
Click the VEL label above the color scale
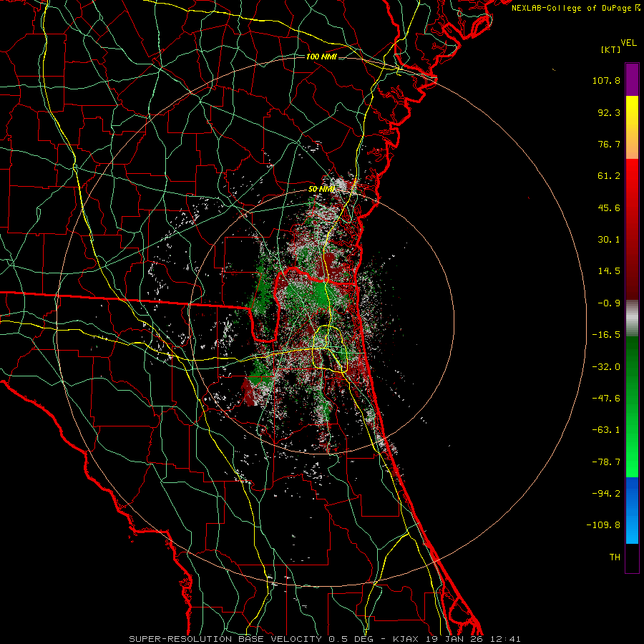[x=628, y=43]
